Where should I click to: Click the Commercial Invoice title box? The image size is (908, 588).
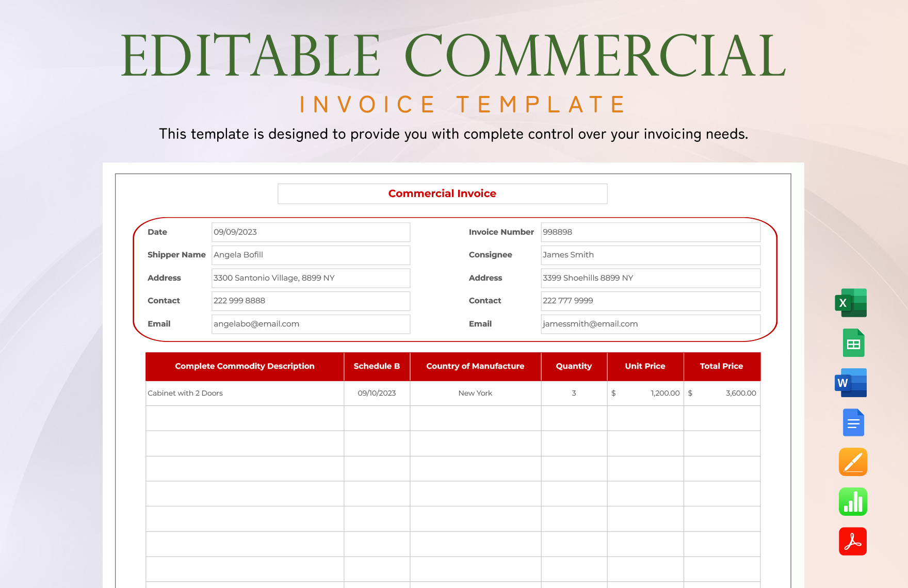(x=442, y=193)
